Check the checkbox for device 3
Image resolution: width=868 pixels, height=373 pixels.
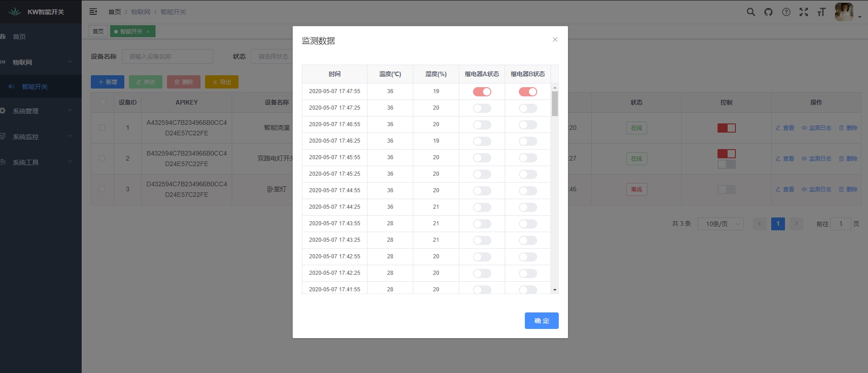tap(102, 189)
